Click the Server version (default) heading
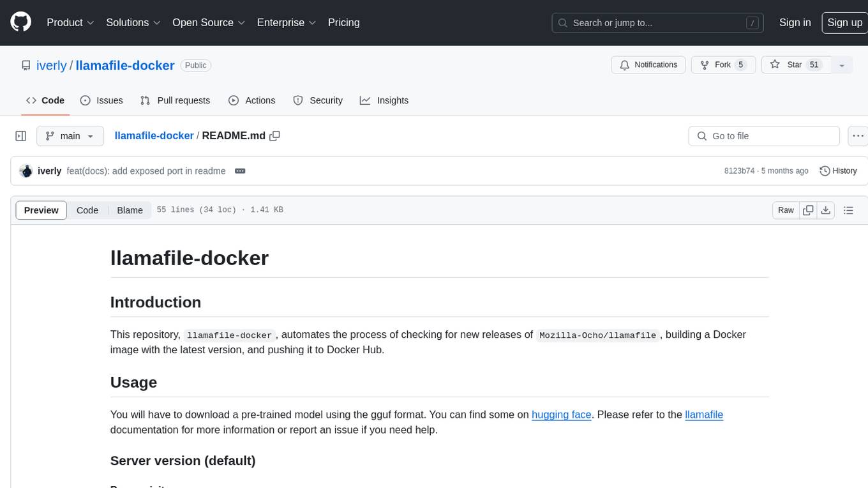 coord(183,461)
